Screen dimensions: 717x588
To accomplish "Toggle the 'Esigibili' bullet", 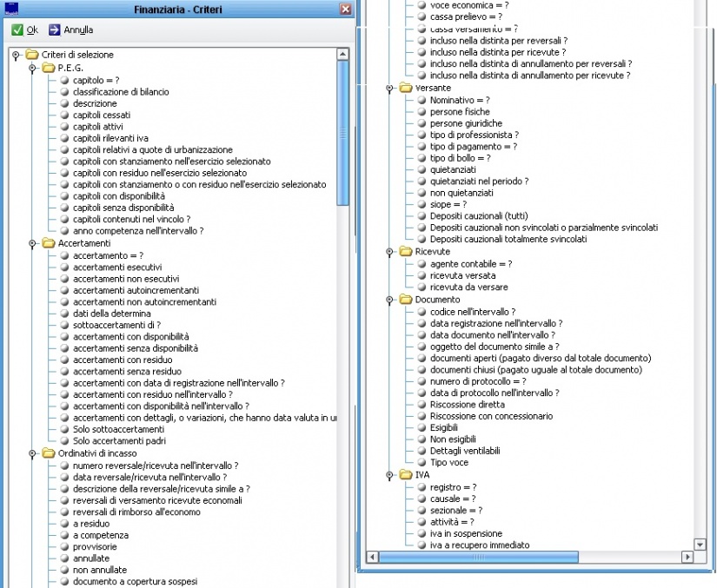I will tap(422, 427).
